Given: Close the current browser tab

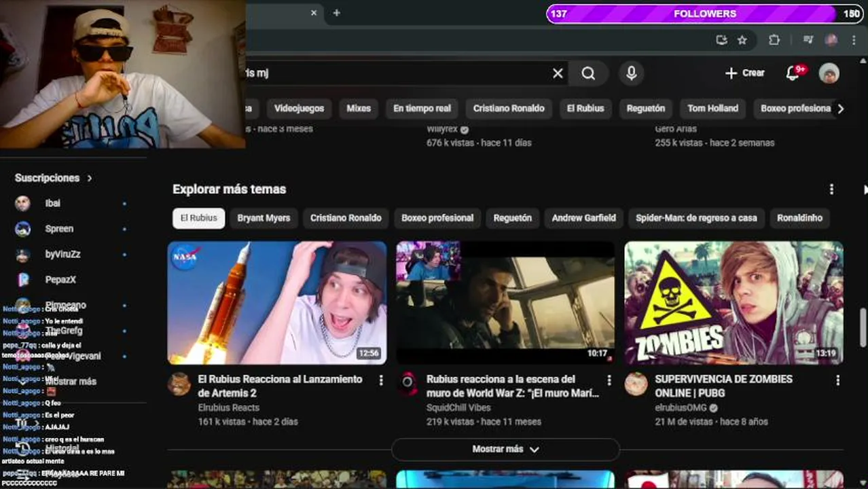Looking at the screenshot, I should 314,13.
